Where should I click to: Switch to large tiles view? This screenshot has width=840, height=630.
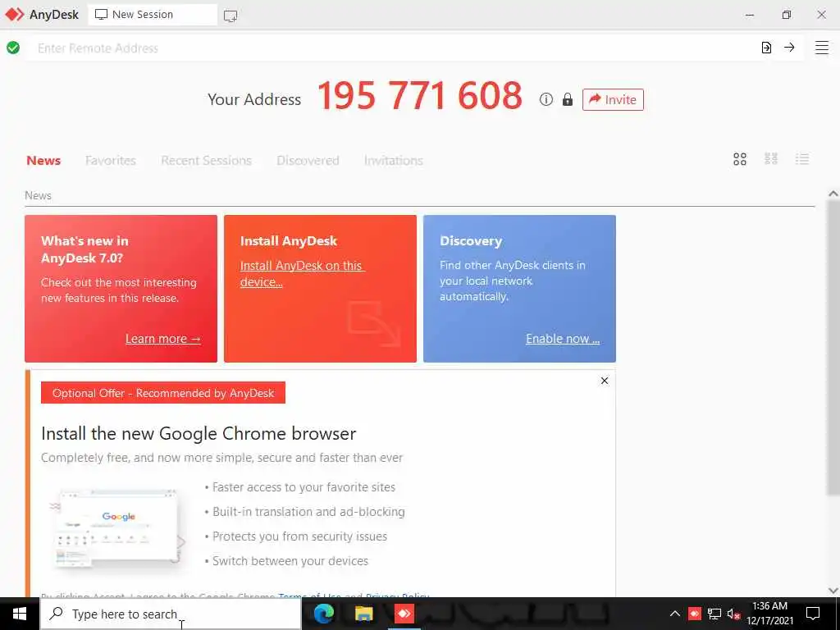740,159
